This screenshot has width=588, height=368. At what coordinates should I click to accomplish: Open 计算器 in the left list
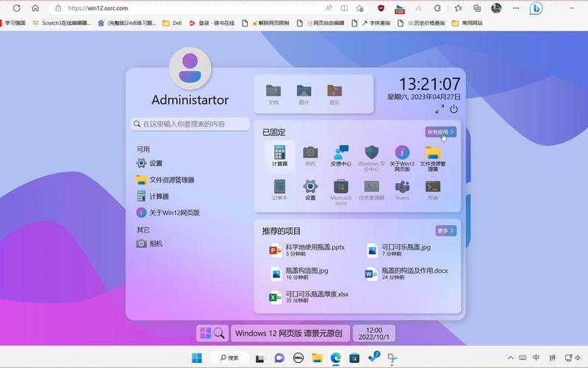pyautogui.click(x=153, y=197)
